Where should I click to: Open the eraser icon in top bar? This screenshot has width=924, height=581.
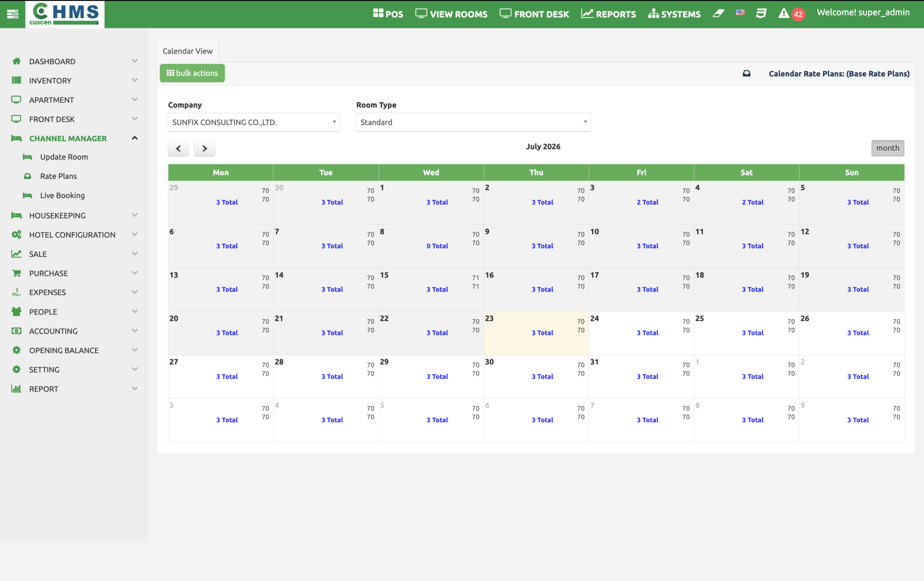click(718, 14)
